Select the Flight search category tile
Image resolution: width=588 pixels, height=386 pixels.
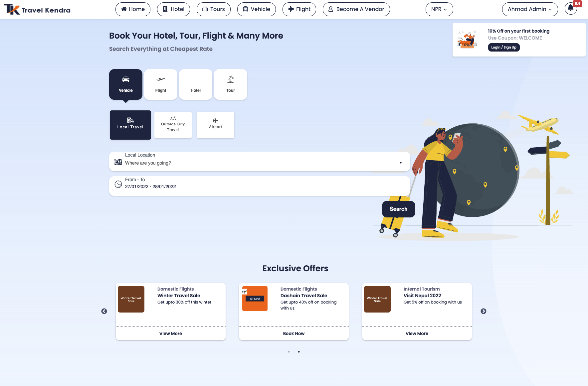tap(161, 84)
